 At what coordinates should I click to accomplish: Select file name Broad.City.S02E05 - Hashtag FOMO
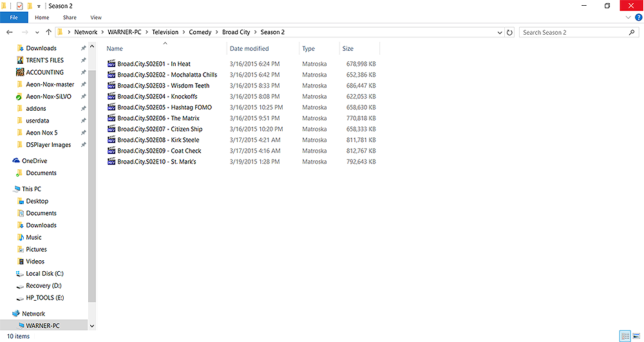[x=165, y=107]
